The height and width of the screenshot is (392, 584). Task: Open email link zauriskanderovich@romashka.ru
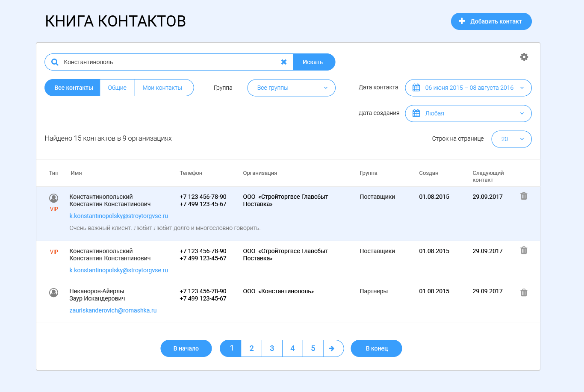click(x=113, y=310)
